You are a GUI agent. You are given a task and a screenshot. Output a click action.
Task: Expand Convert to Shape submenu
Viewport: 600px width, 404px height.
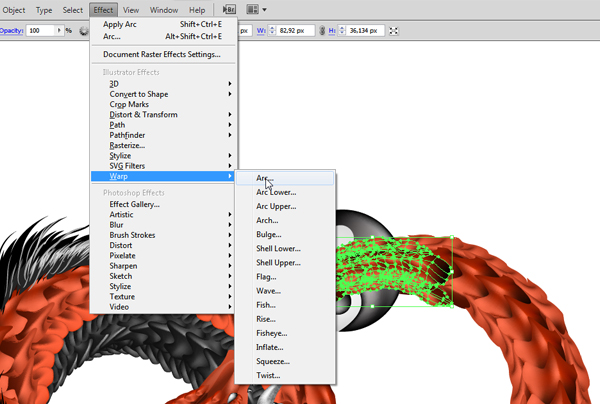point(163,94)
